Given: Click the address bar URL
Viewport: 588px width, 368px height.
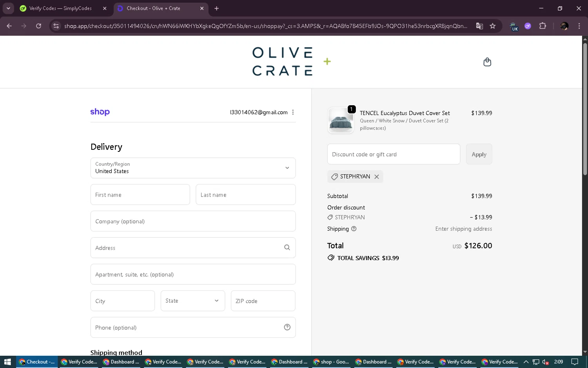Looking at the screenshot, I should pyautogui.click(x=265, y=26).
